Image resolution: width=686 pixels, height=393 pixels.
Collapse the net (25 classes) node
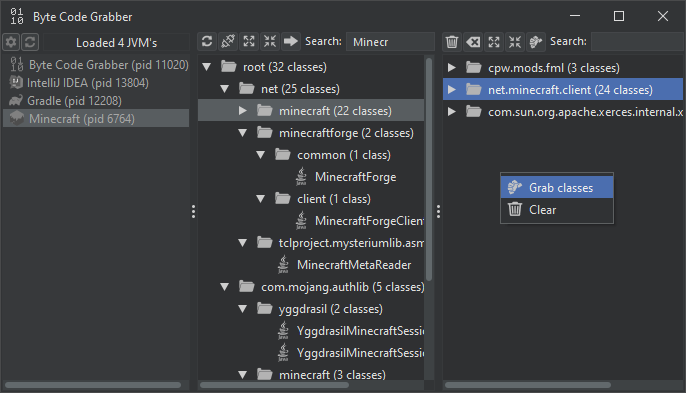click(225, 89)
